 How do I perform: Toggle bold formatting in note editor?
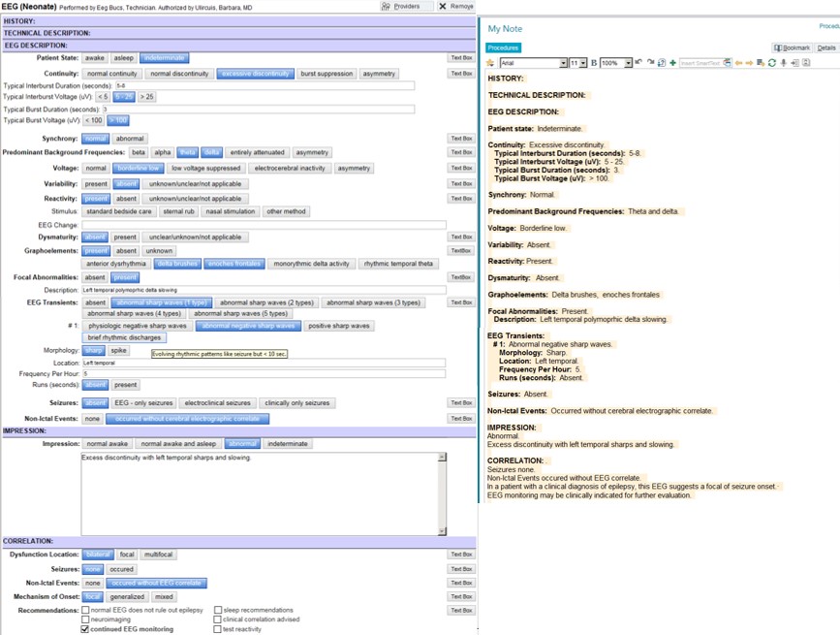(x=594, y=63)
